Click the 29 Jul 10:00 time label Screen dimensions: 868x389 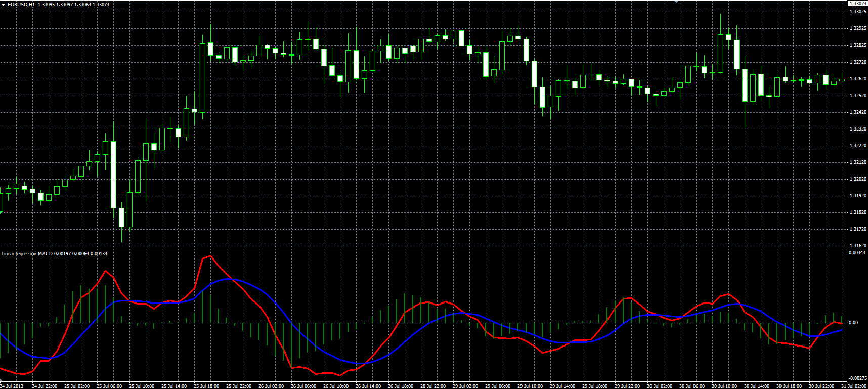click(x=530, y=386)
